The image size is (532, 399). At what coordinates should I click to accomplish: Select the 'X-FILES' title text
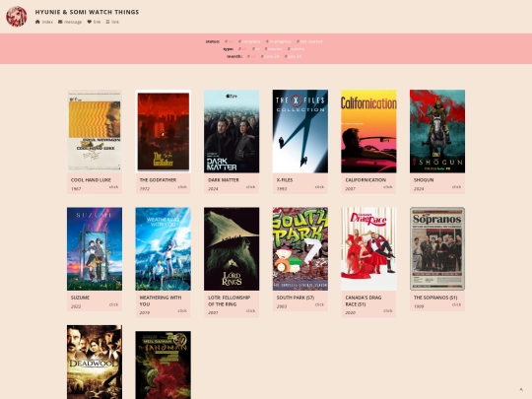click(x=285, y=180)
